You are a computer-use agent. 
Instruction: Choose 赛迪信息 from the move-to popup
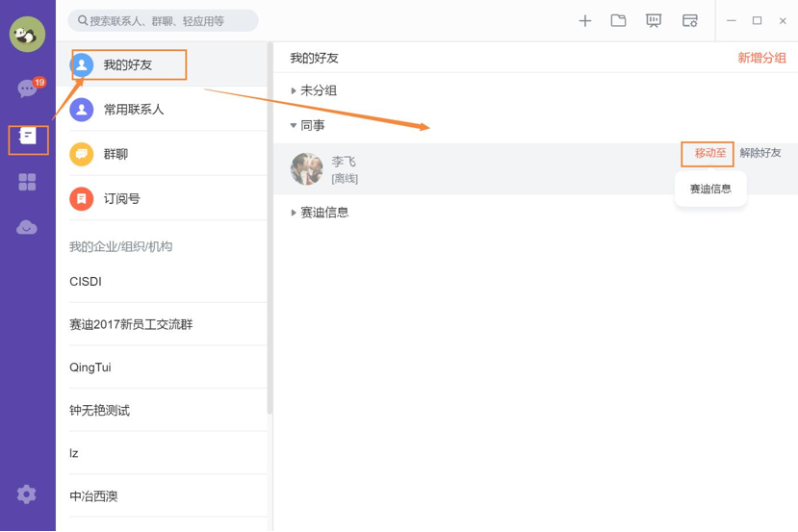point(710,190)
